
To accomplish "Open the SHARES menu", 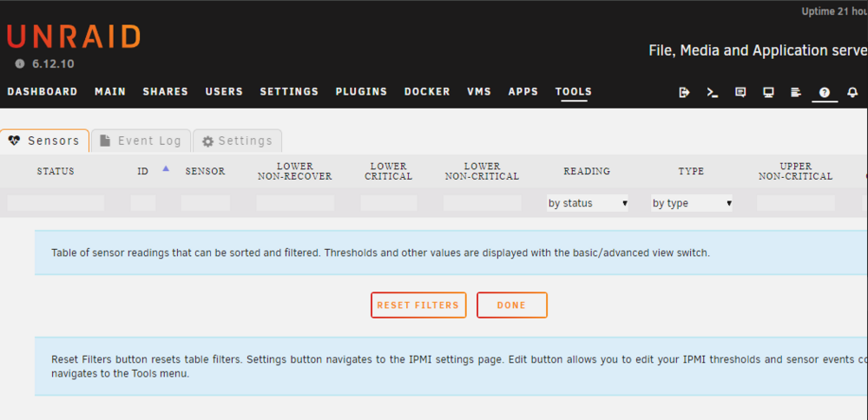I will [x=166, y=92].
